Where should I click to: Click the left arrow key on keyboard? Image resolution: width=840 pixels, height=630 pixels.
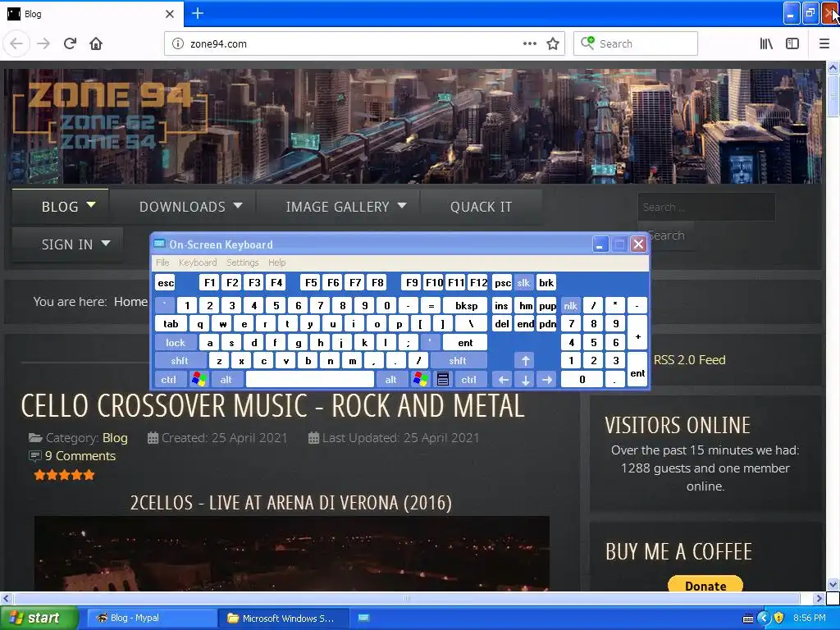[x=503, y=379]
